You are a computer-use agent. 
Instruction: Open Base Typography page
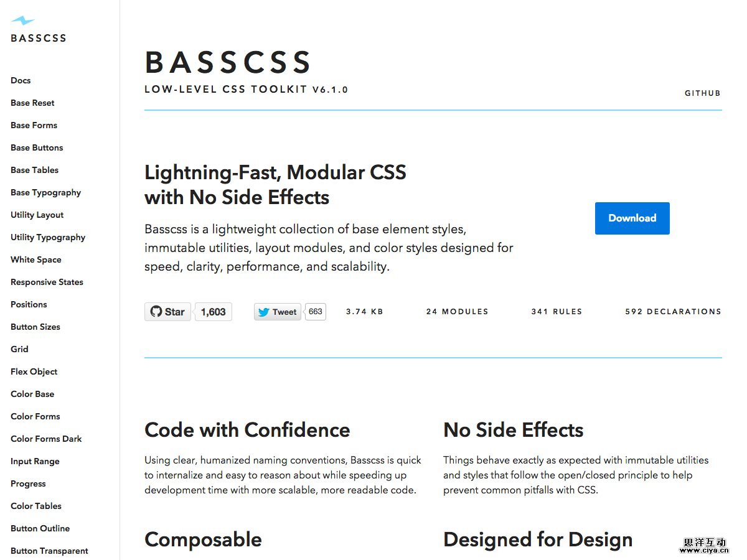pyautogui.click(x=45, y=192)
